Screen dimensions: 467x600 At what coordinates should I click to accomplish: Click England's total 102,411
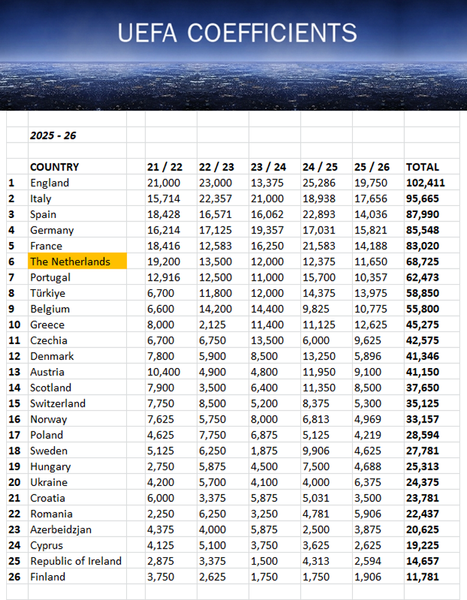tap(425, 183)
